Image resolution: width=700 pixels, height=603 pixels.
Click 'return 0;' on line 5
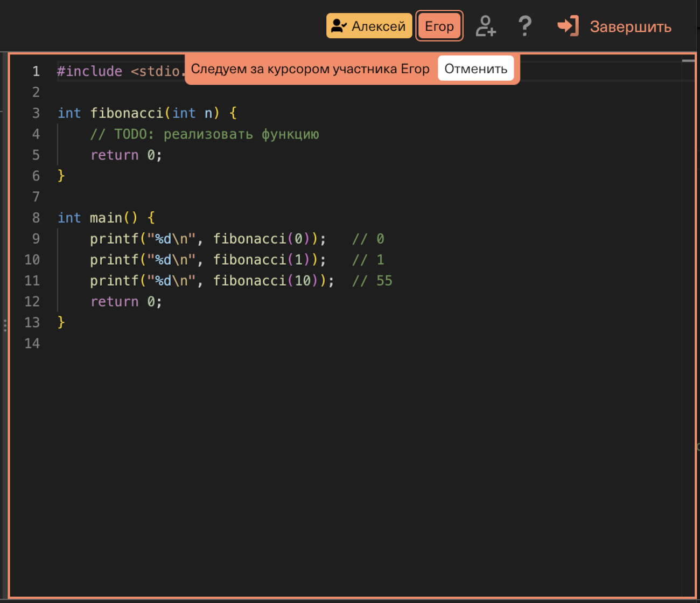point(126,155)
